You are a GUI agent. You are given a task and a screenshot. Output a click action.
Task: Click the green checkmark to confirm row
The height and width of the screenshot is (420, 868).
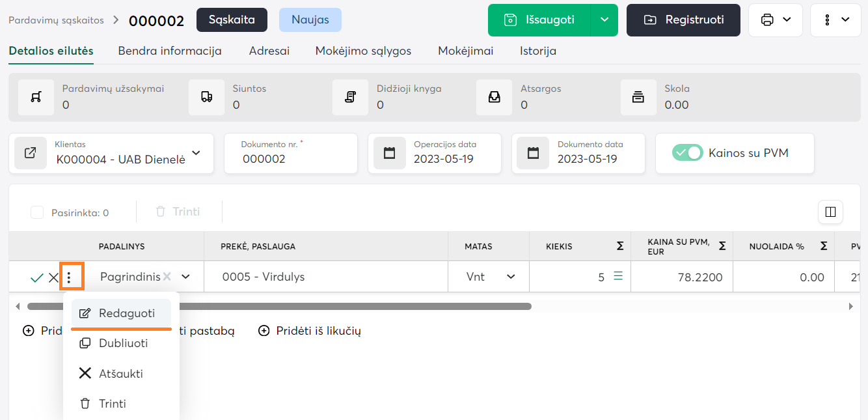click(x=37, y=277)
